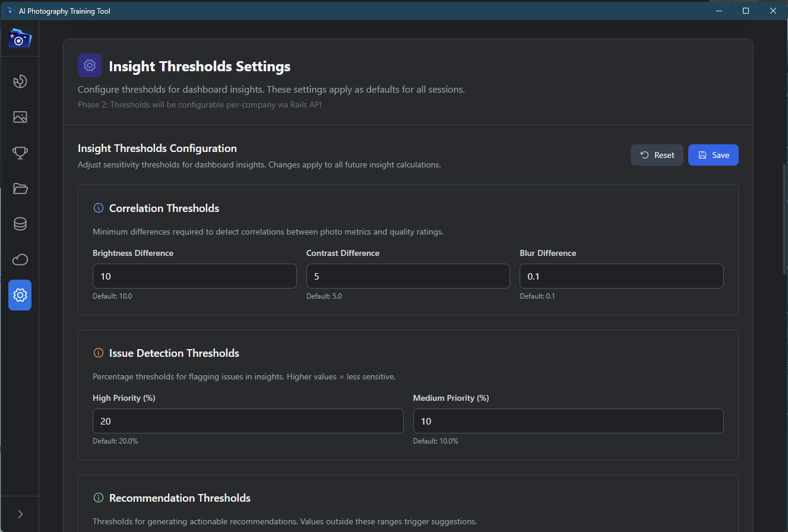This screenshot has width=788, height=532.
Task: Click the info icon beside Recommendation Thresholds
Action: (x=98, y=498)
